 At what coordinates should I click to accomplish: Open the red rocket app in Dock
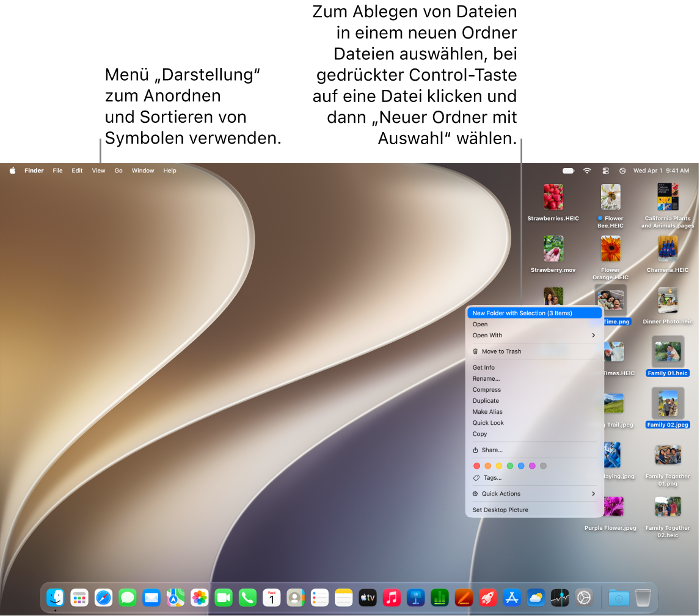click(488, 598)
